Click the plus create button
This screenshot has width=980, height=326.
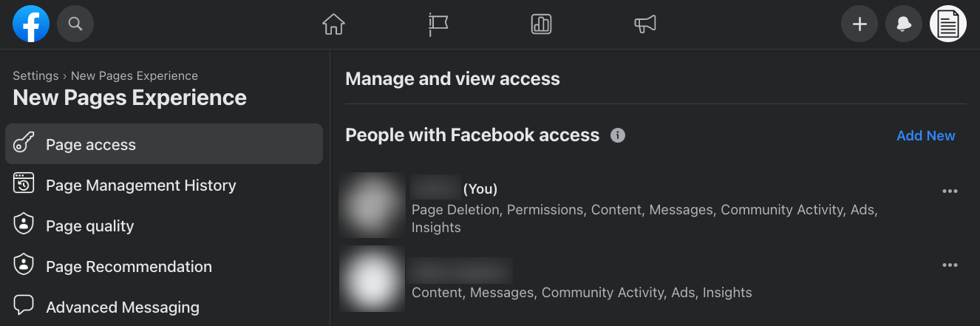(860, 24)
